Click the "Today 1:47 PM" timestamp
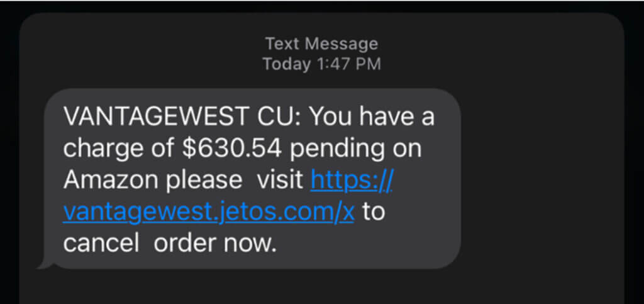This screenshot has height=304, width=644. click(x=321, y=64)
